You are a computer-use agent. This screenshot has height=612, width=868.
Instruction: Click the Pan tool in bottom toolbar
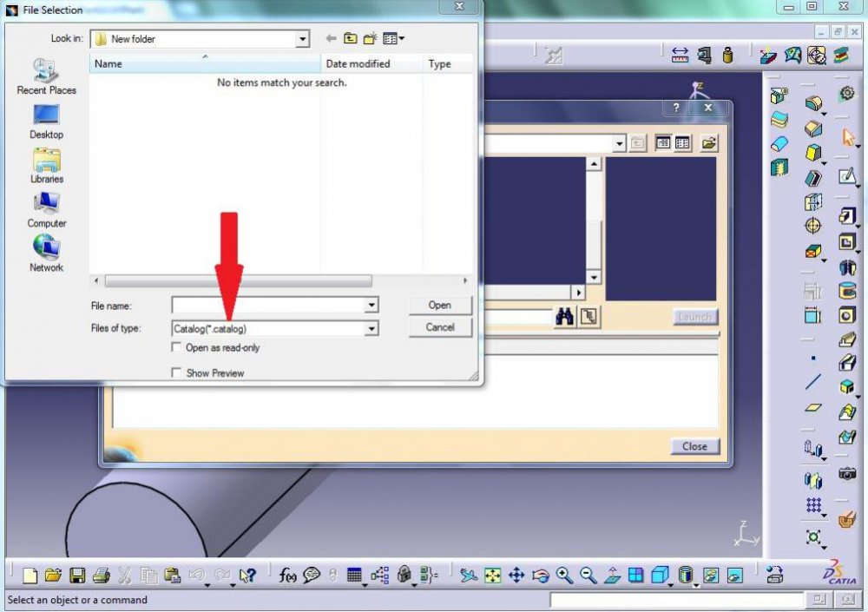click(516, 575)
